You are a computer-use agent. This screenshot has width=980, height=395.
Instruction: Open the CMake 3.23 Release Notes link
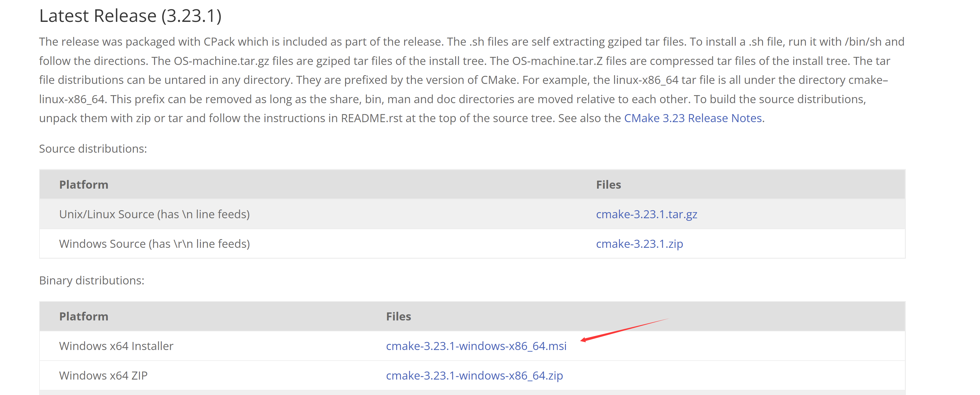click(693, 118)
